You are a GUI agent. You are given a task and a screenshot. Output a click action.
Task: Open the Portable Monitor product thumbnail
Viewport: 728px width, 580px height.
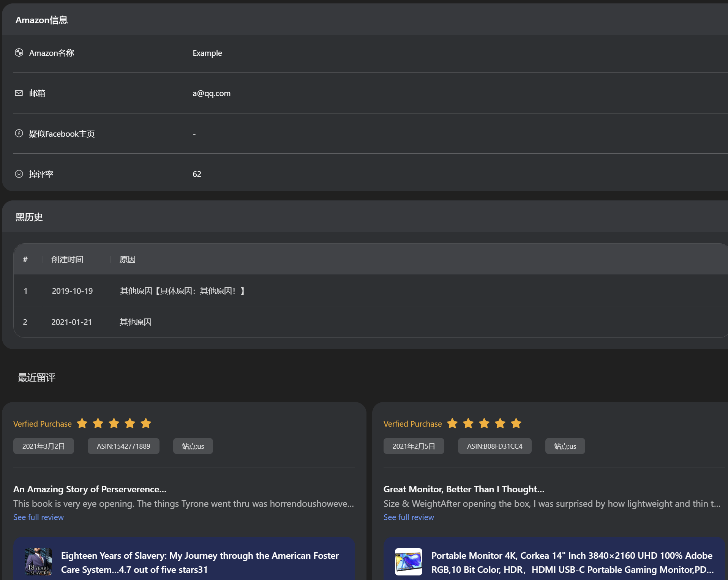408,562
